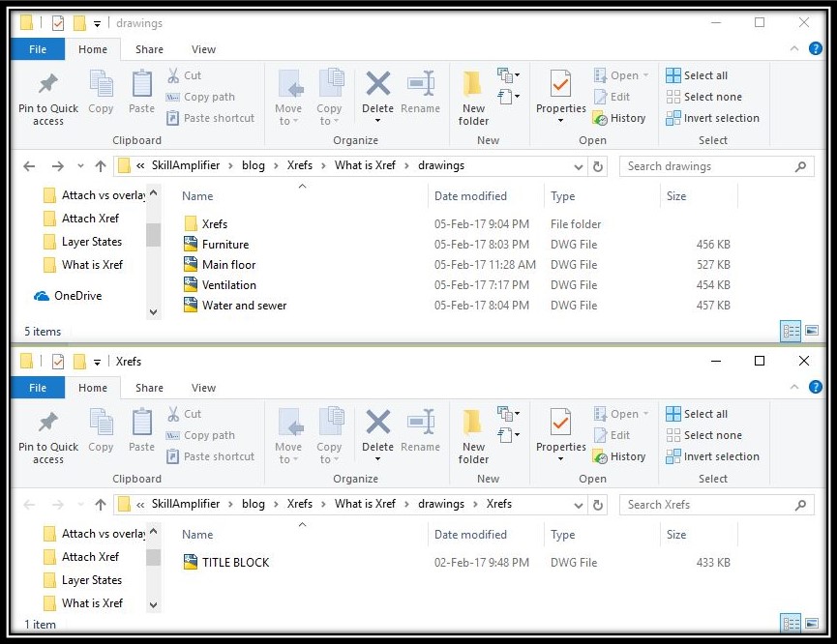The height and width of the screenshot is (644, 837).
Task: Click Pin to Quick access in drawings window
Action: (48, 98)
